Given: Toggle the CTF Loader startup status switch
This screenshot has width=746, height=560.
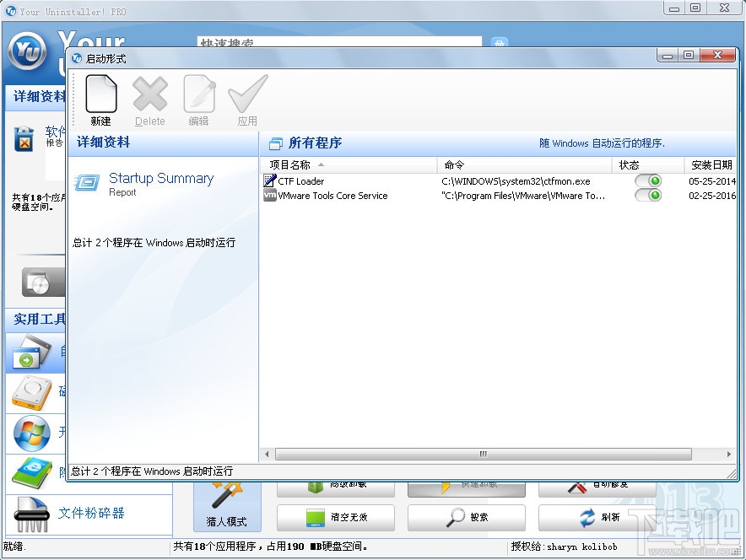Looking at the screenshot, I should click(x=647, y=180).
